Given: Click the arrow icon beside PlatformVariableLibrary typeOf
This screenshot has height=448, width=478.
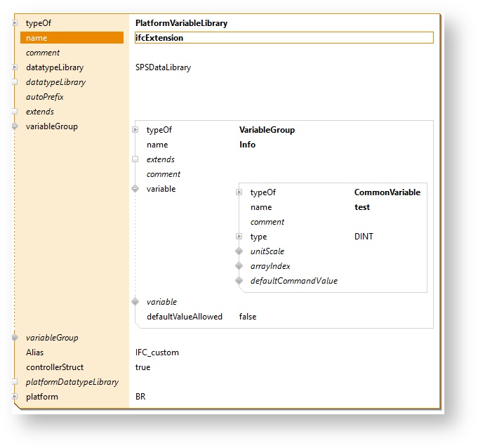Looking at the screenshot, I should tap(15, 23).
